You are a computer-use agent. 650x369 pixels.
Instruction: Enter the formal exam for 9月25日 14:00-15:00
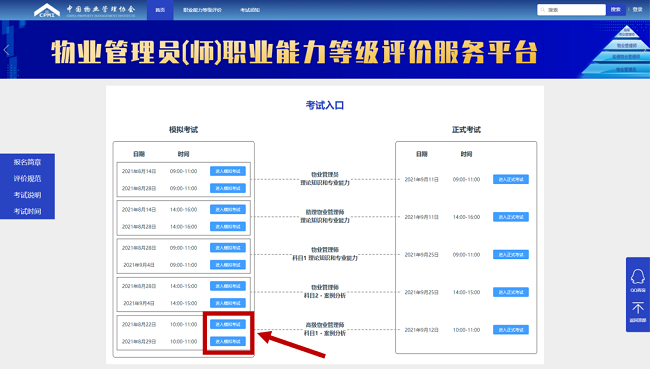[x=511, y=292]
